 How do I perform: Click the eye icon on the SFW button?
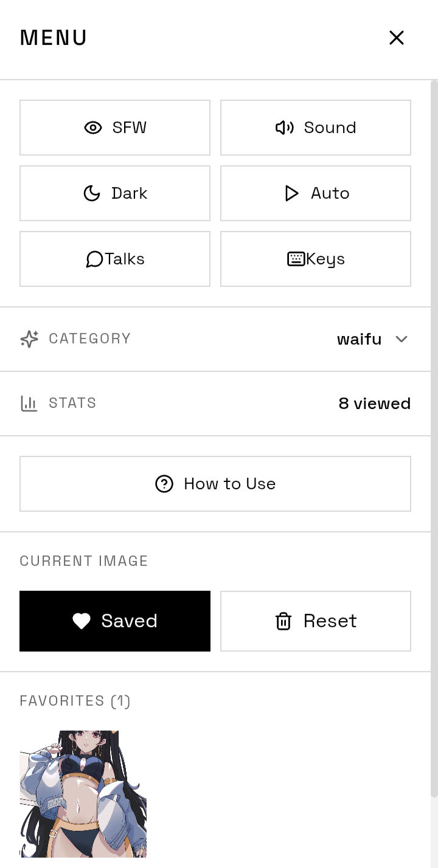pos(92,128)
